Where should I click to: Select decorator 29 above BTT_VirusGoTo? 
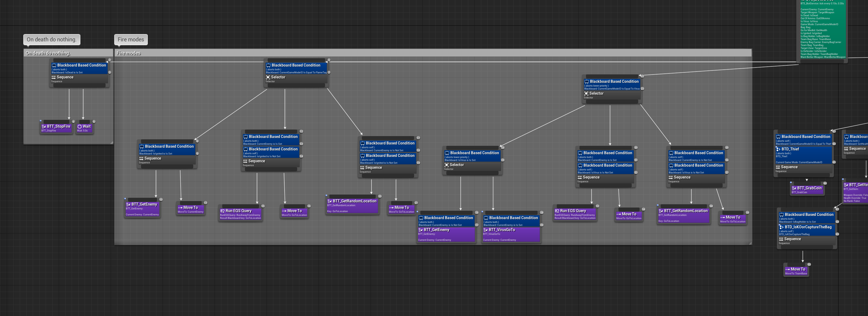coord(511,221)
